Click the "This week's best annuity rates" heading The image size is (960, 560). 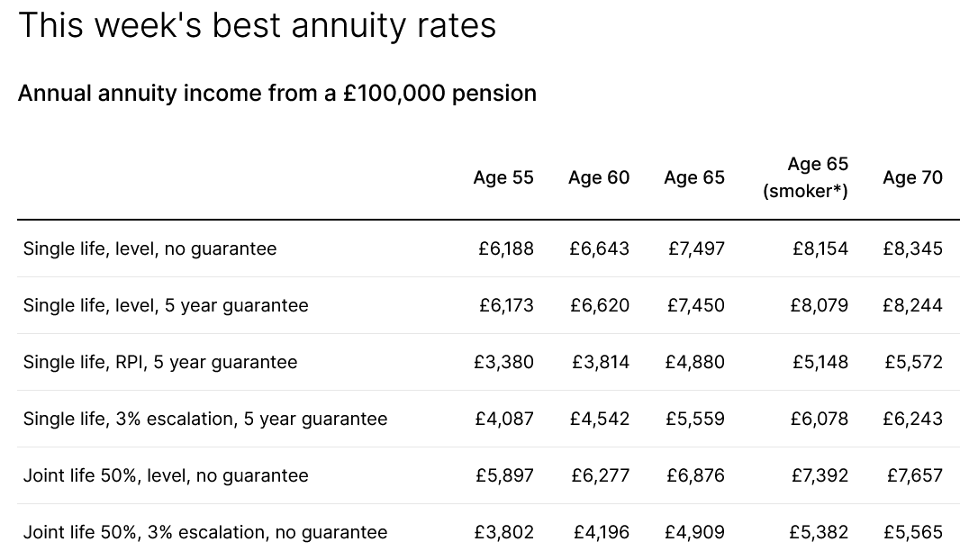(257, 25)
